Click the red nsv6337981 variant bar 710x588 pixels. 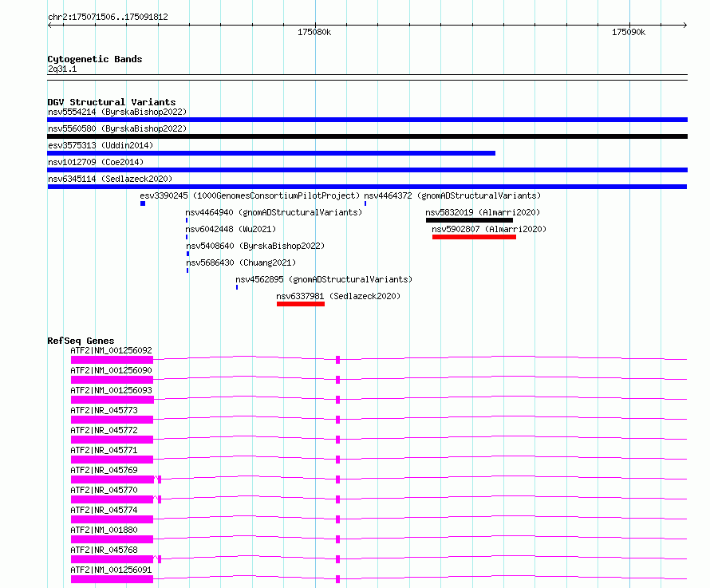coord(301,304)
